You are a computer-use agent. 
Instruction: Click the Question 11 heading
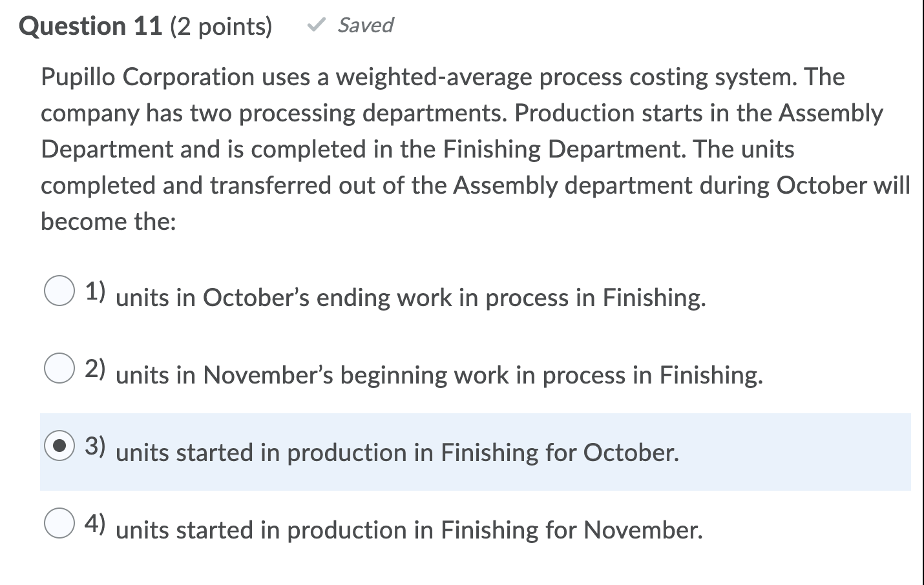pyautogui.click(x=90, y=26)
